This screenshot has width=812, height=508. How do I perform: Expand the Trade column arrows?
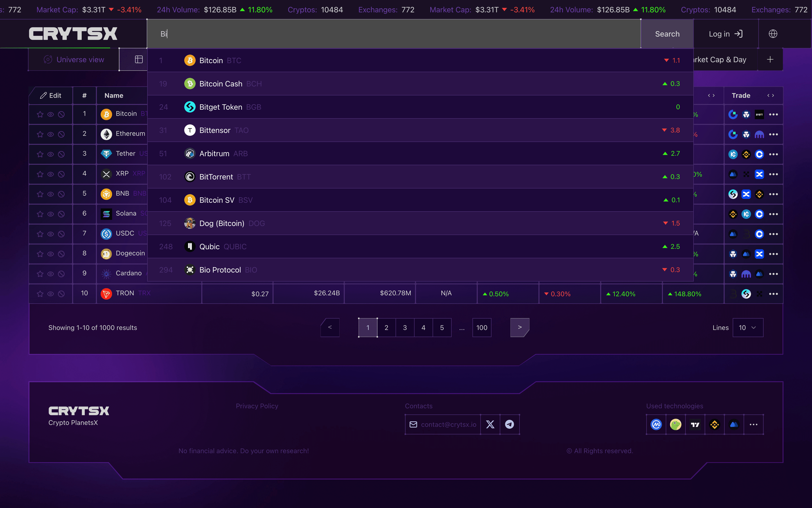point(770,95)
